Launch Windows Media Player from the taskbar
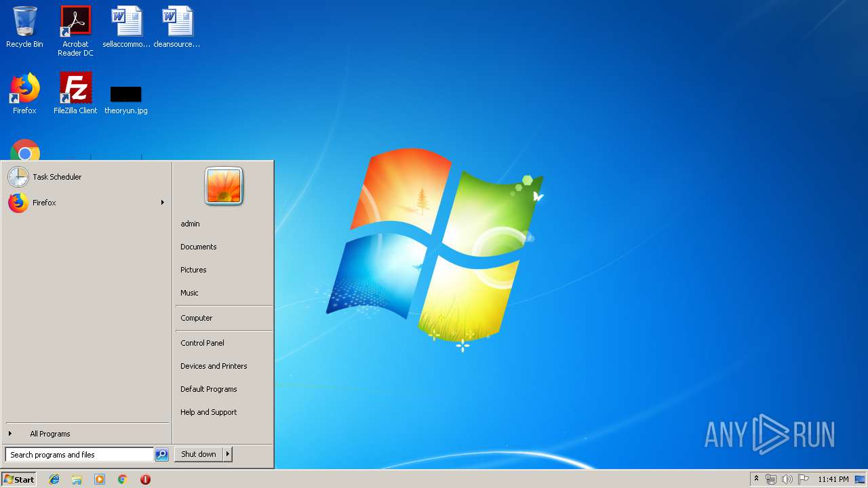Screen dimensions: 868x488 tap(100, 479)
